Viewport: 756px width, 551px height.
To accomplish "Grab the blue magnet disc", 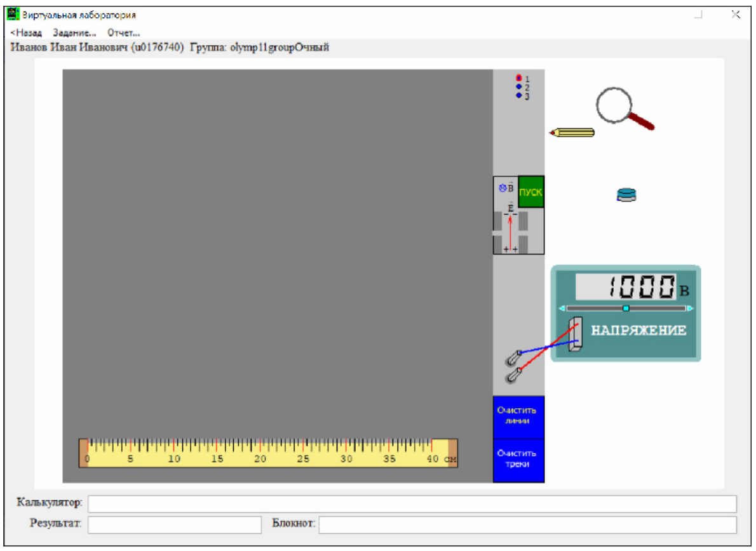I will pyautogui.click(x=626, y=195).
